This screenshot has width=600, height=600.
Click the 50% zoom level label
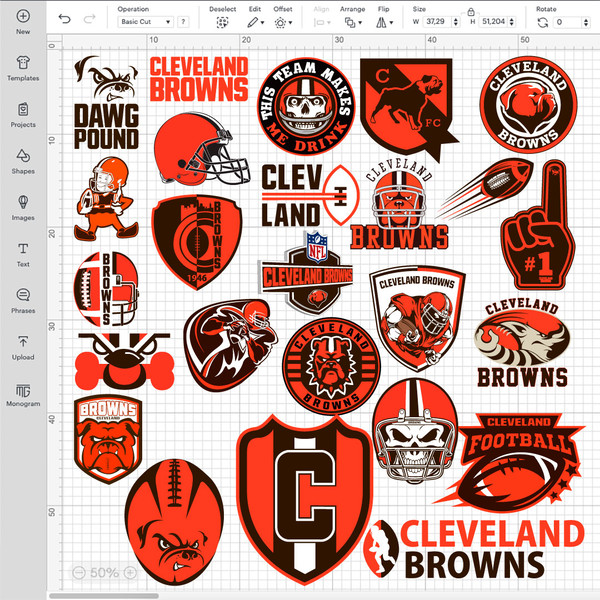tap(104, 572)
